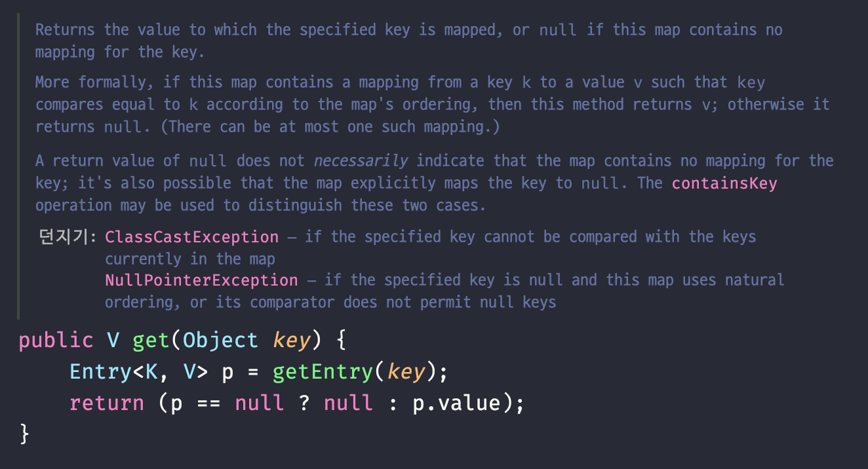Click the Object parameter type

tap(220, 341)
